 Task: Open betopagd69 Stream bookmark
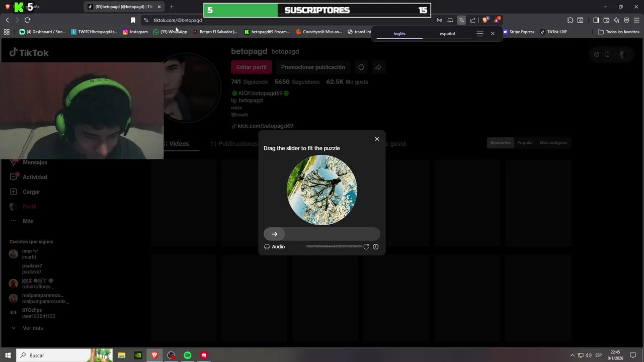[267, 32]
